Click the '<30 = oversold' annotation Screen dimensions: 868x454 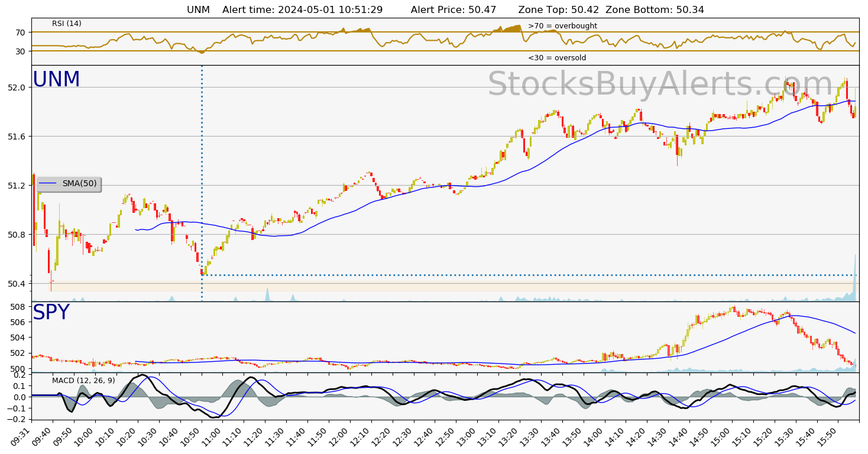pyautogui.click(x=557, y=58)
